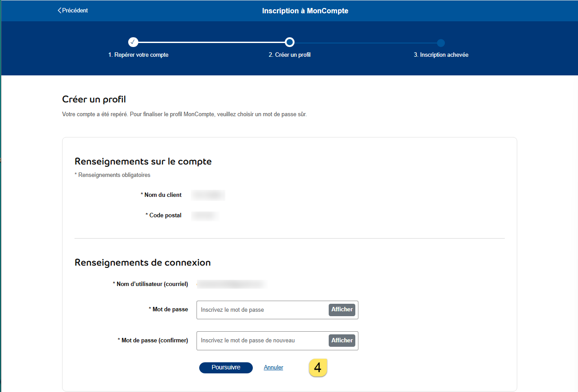578x392 pixels.
Task: Click the blurred Code postal value
Action: point(204,216)
